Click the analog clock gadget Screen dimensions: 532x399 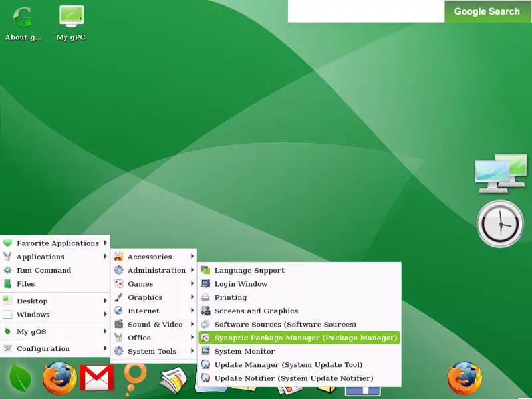500,223
